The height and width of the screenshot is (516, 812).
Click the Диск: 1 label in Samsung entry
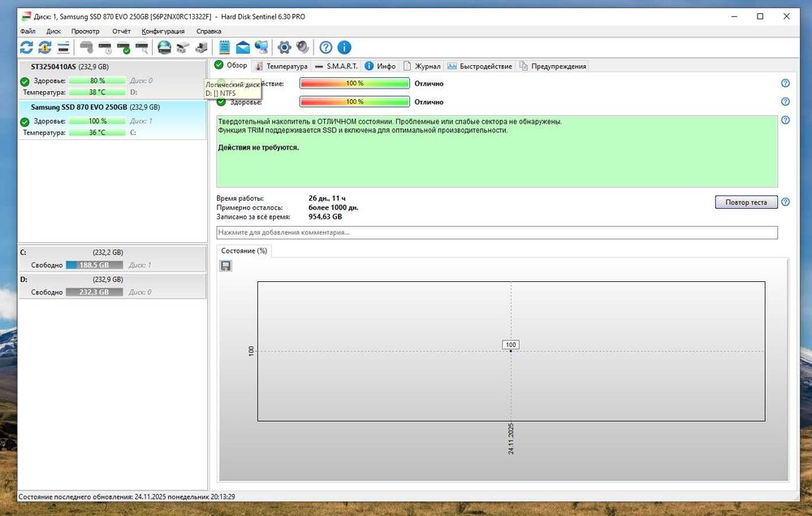[x=140, y=121]
